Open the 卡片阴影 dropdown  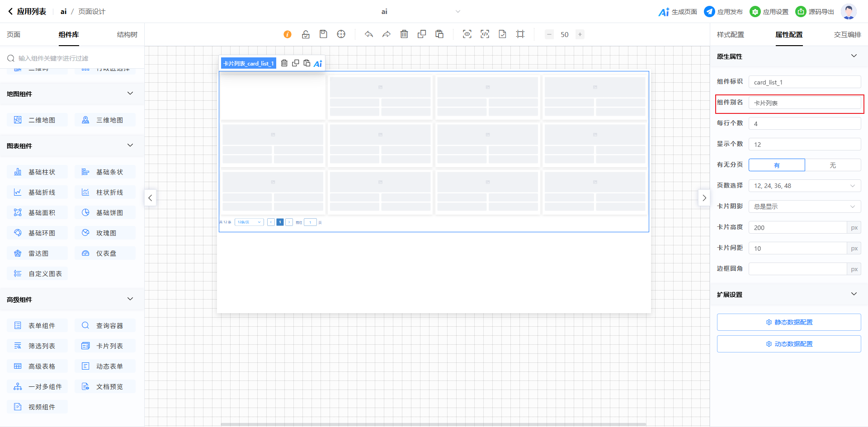pos(805,206)
